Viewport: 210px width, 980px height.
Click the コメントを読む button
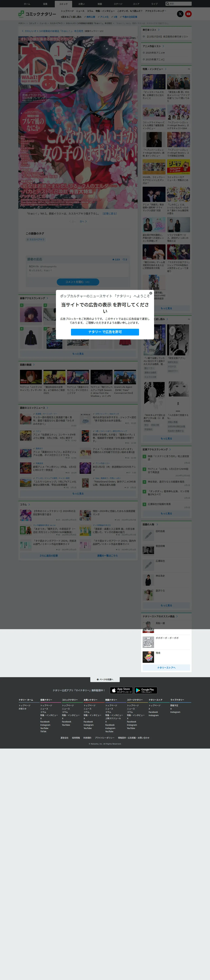coord(78,282)
